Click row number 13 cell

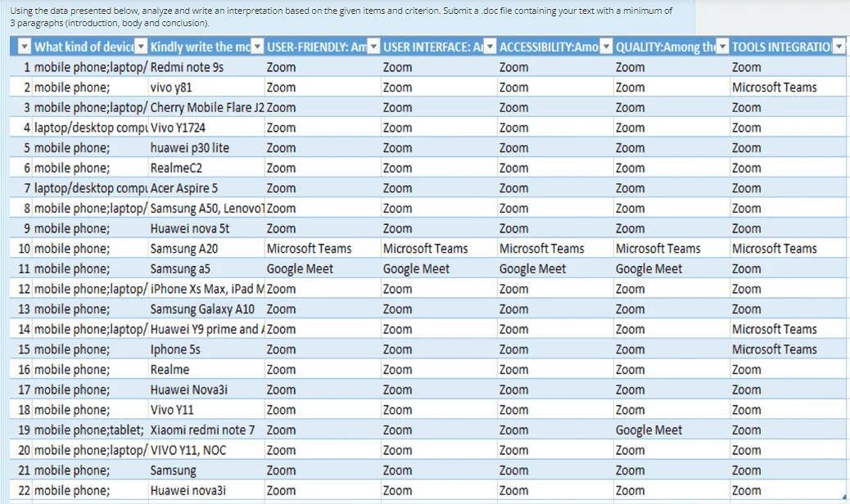point(21,309)
